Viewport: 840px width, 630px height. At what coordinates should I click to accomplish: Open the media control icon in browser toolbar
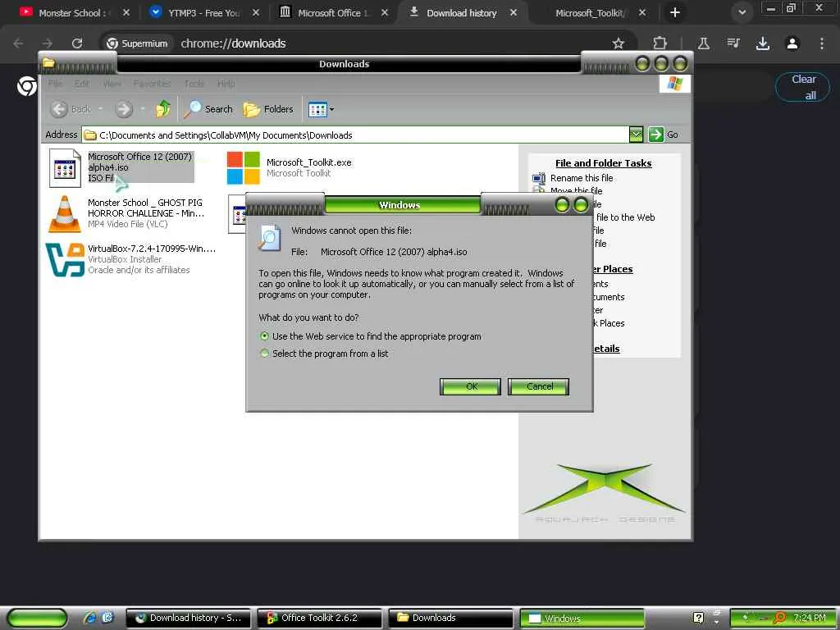pyautogui.click(x=733, y=43)
